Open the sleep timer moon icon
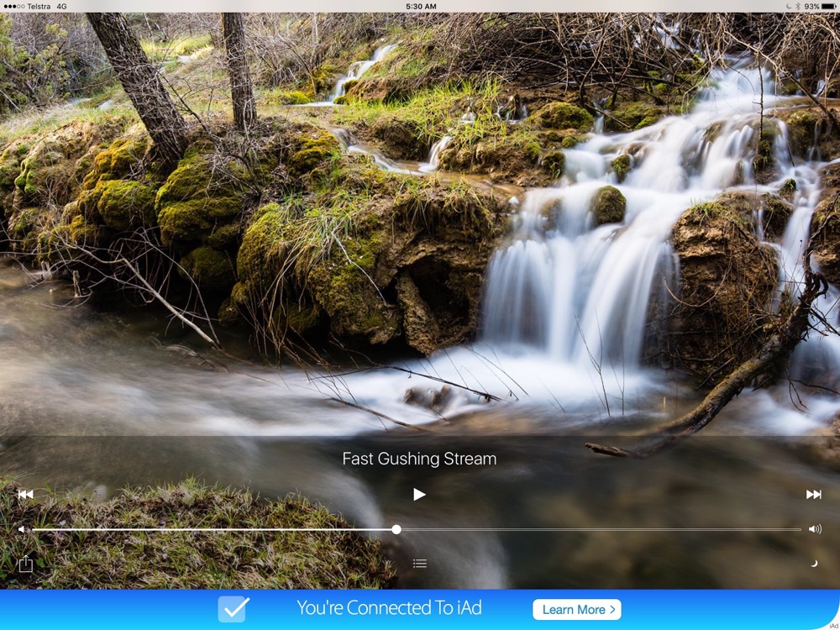Screen dimensions: 840x630 (814, 563)
